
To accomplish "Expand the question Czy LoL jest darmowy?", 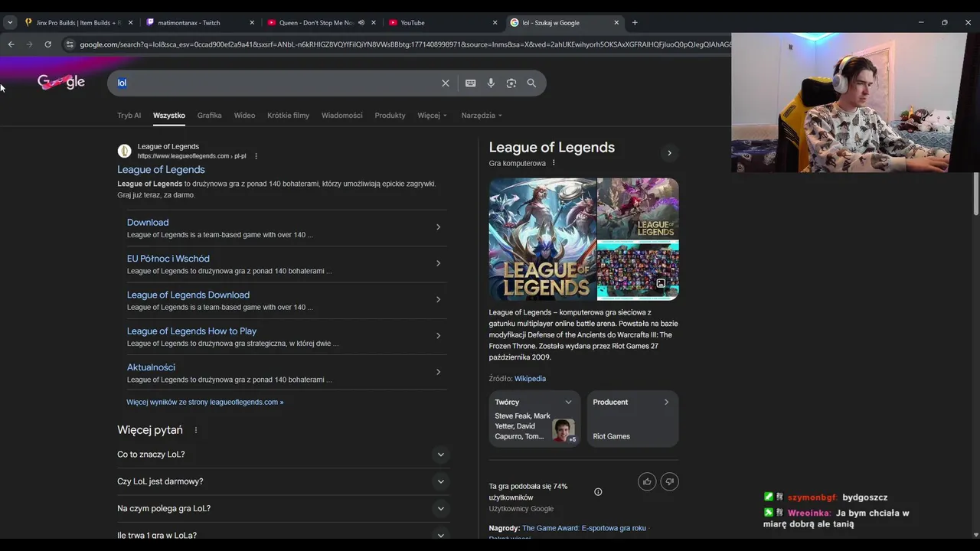I will [283, 481].
